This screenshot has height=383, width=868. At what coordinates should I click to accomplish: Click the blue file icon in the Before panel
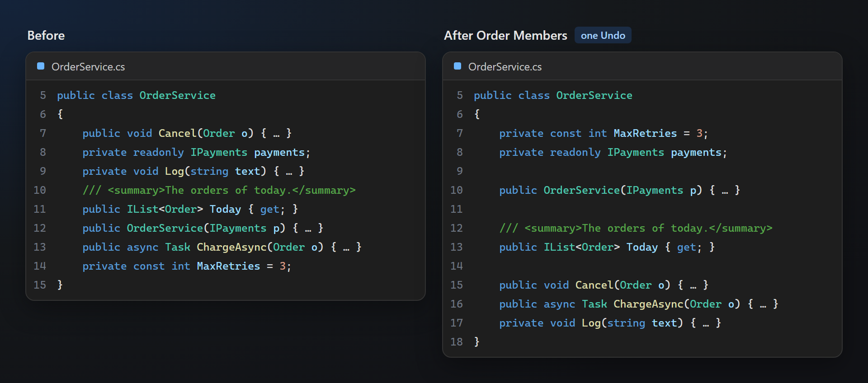click(41, 66)
